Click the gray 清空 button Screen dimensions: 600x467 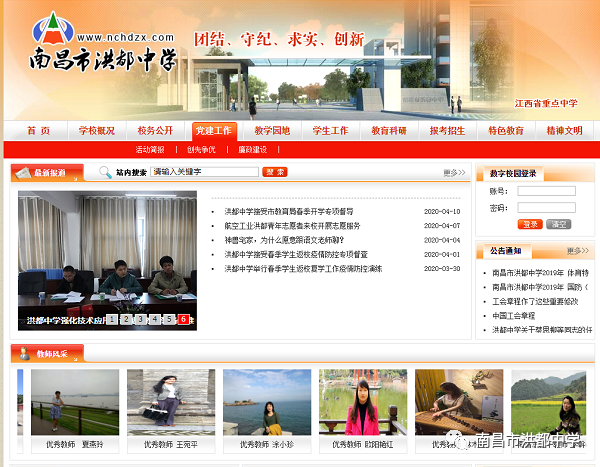[559, 224]
